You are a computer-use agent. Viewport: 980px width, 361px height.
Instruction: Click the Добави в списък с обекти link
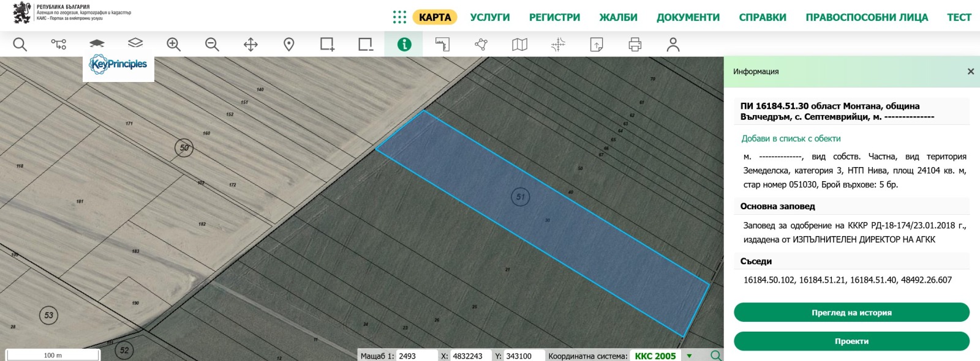(x=791, y=138)
